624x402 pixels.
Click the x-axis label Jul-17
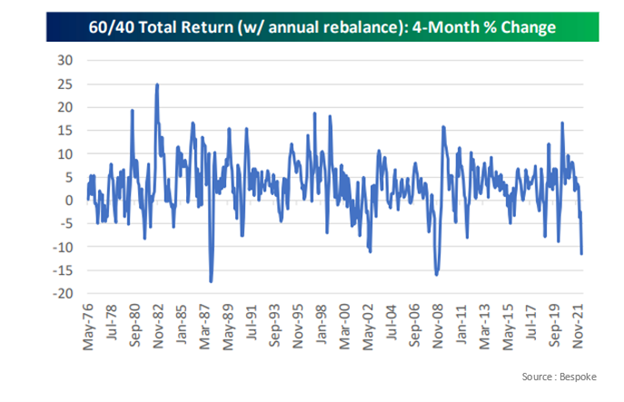pos(531,323)
